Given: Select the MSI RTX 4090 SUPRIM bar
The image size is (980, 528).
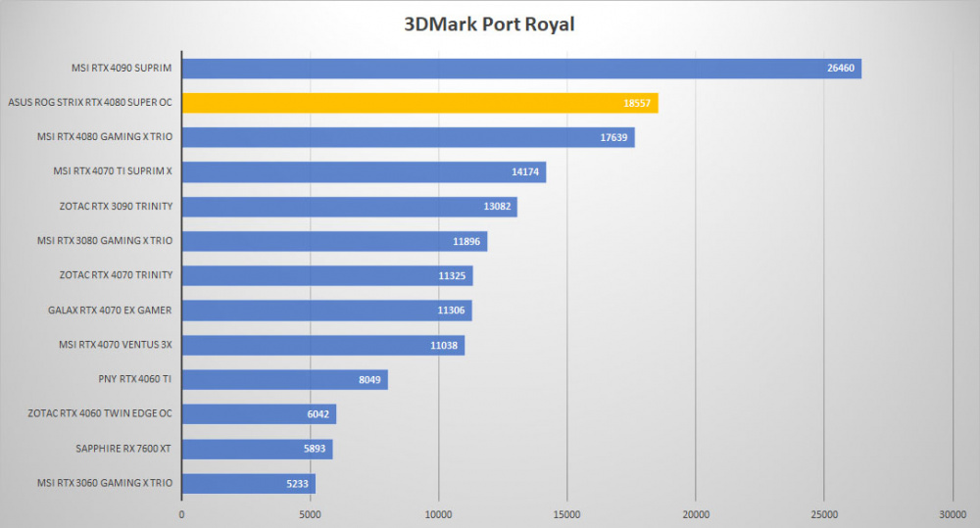Looking at the screenshot, I should click(x=522, y=69).
